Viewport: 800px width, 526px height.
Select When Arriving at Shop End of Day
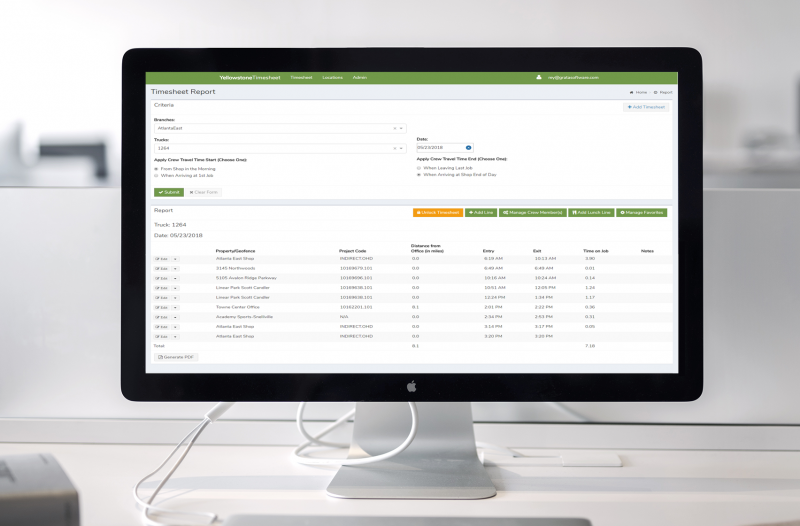click(x=419, y=174)
